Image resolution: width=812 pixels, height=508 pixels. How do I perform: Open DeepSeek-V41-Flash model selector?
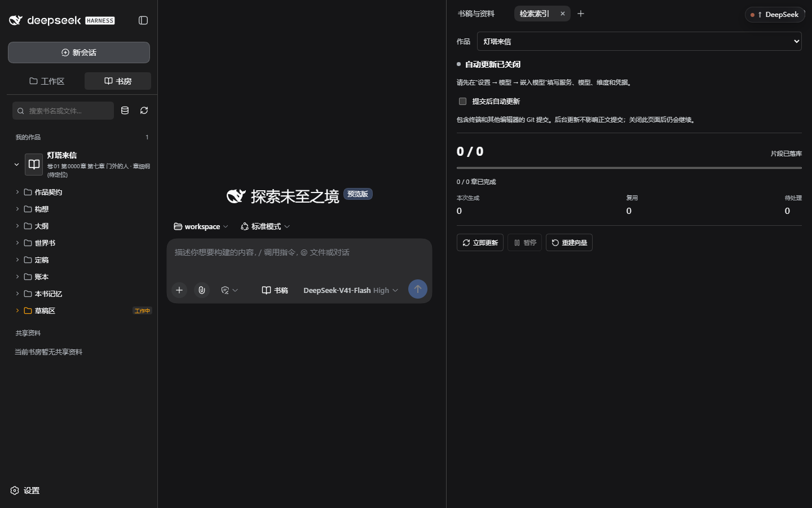tap(351, 290)
